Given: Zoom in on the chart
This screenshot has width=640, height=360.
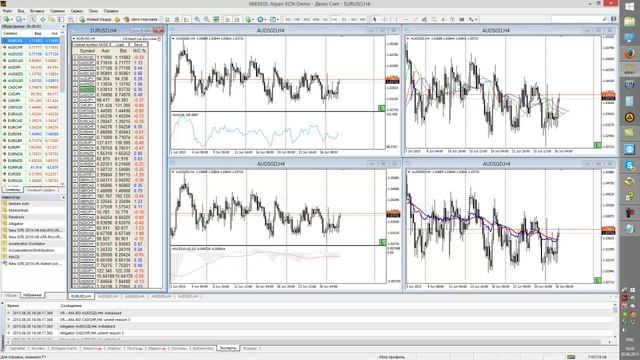Looking at the screenshot, I should coord(197,19).
